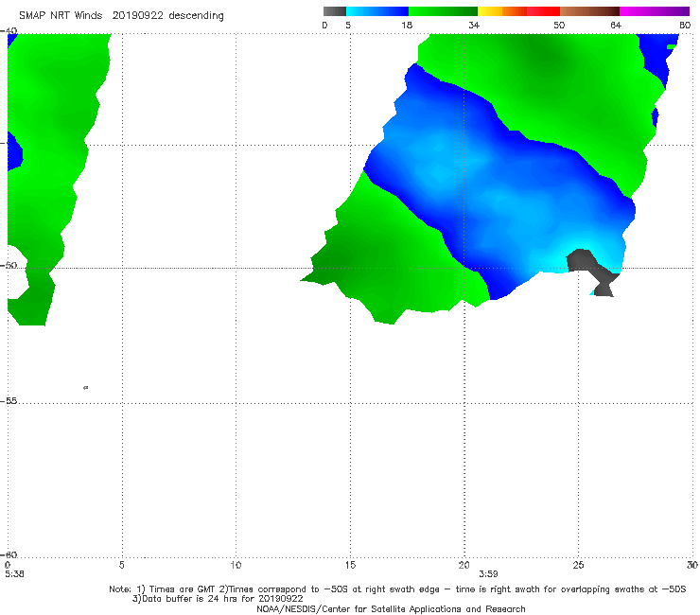700x615 pixels.
Task: Click the '3)Data buffer is 24 hrs' note
Action: 218,599
